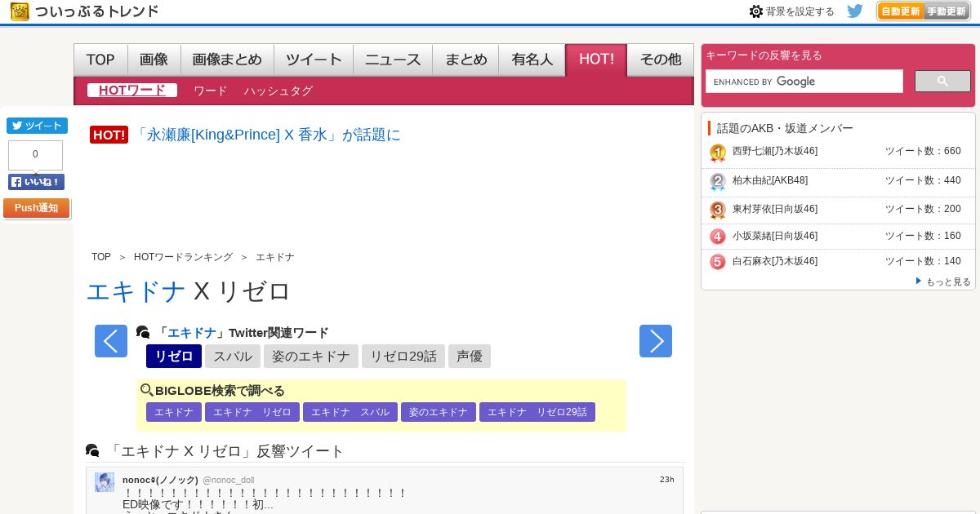
Task: Select the リゼロ related word tag
Action: [174, 357]
